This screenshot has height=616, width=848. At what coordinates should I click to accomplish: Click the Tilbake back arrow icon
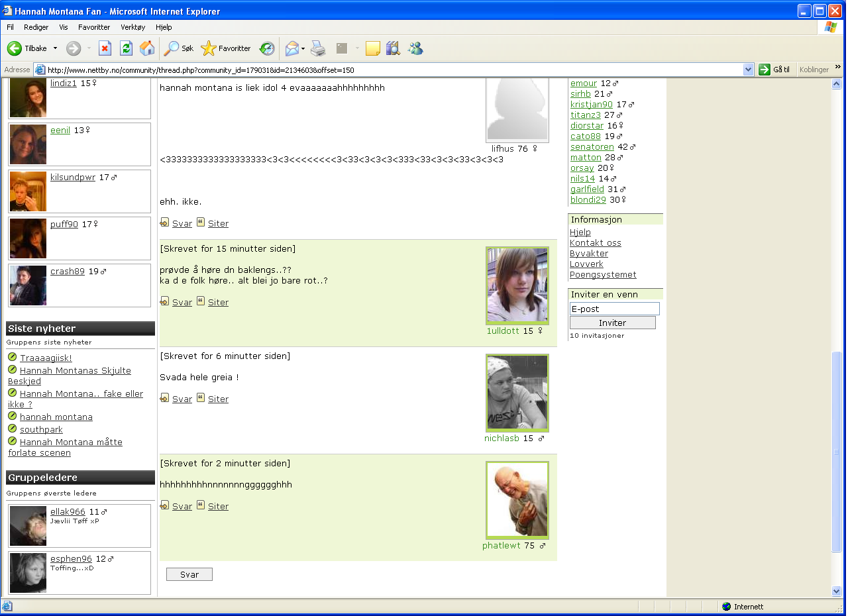coord(15,48)
